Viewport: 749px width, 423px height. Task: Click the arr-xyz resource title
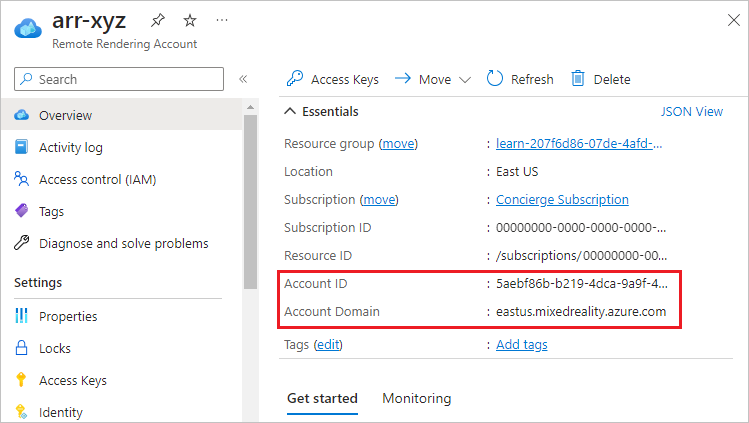coord(89,21)
